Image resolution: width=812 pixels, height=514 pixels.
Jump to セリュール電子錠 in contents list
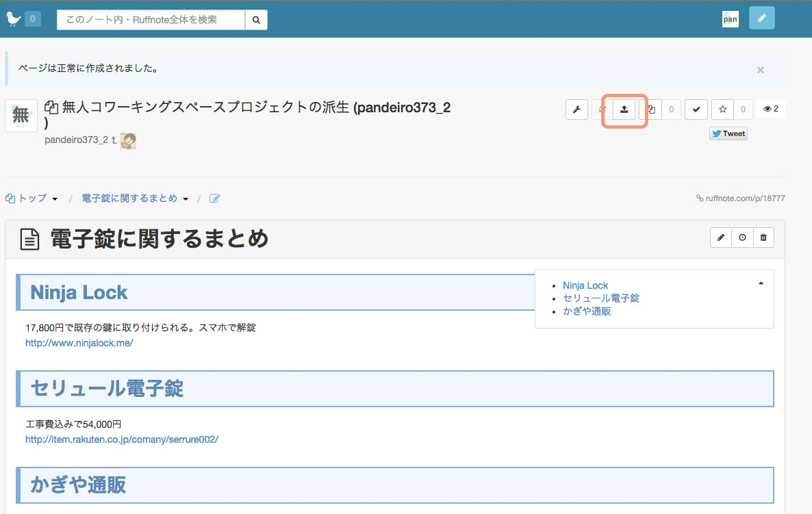point(600,298)
